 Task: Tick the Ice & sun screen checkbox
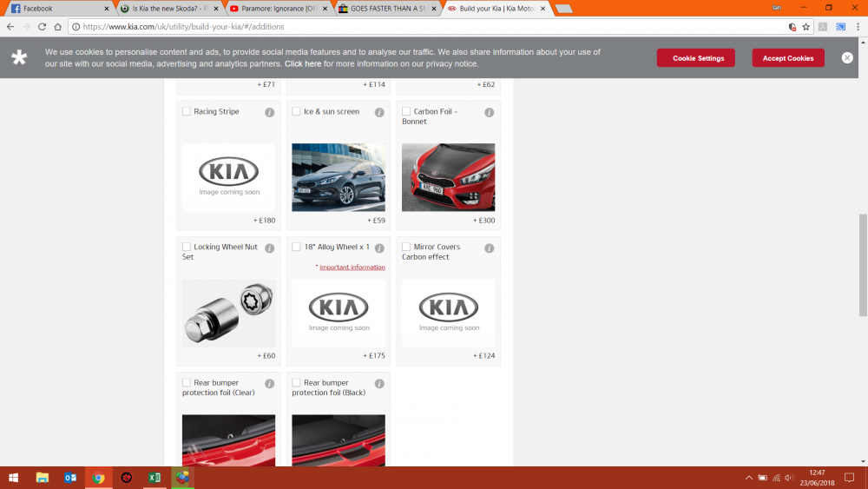pyautogui.click(x=296, y=111)
